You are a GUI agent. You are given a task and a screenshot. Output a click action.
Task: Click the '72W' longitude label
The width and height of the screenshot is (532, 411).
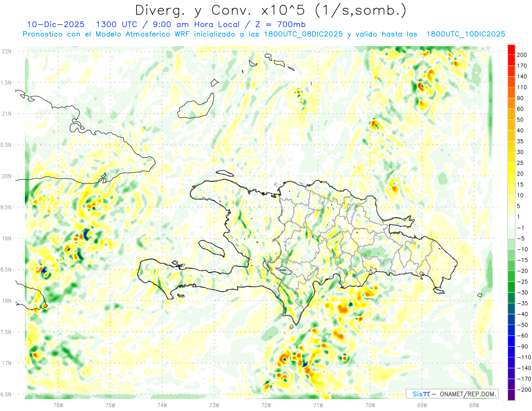click(x=266, y=404)
